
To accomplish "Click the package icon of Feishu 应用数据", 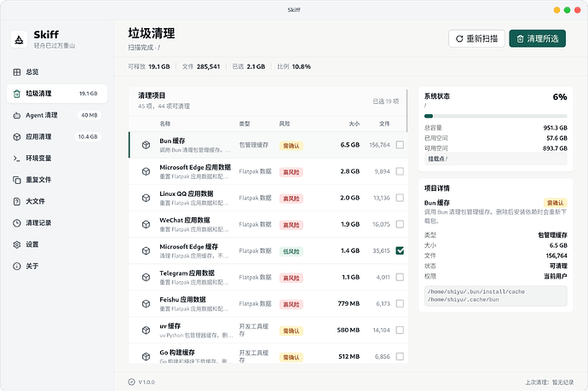I will [x=147, y=303].
